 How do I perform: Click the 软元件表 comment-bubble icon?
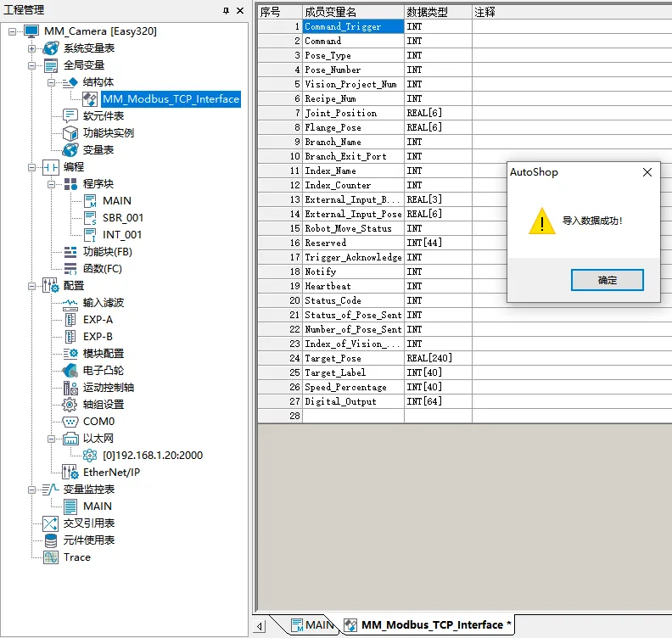(70, 115)
